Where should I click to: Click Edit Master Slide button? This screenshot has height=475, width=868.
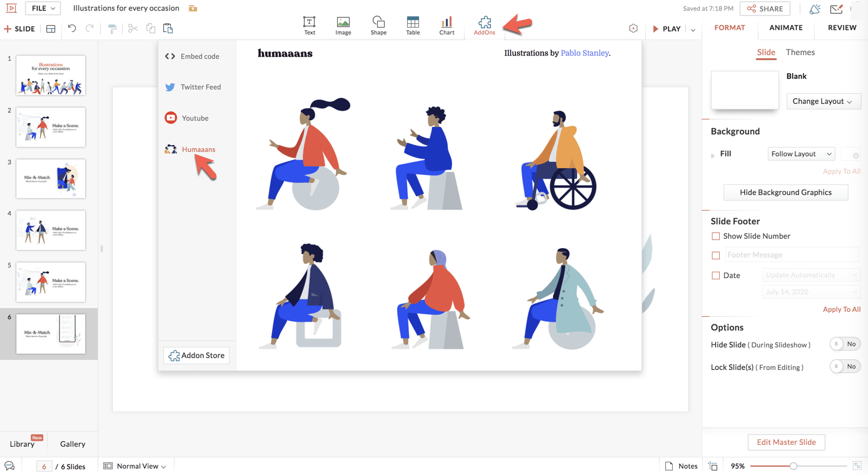coord(786,442)
